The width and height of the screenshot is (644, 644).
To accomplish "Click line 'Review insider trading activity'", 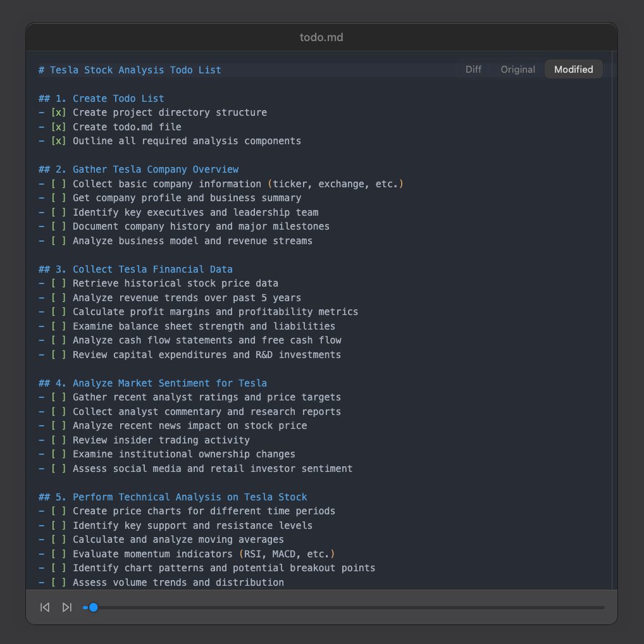I will 144,440.
